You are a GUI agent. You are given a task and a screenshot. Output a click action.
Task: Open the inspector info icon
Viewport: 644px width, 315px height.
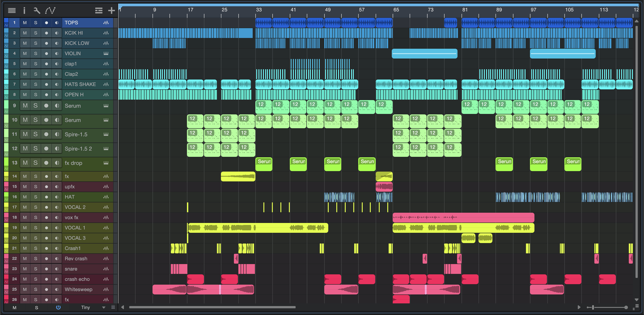click(x=24, y=10)
